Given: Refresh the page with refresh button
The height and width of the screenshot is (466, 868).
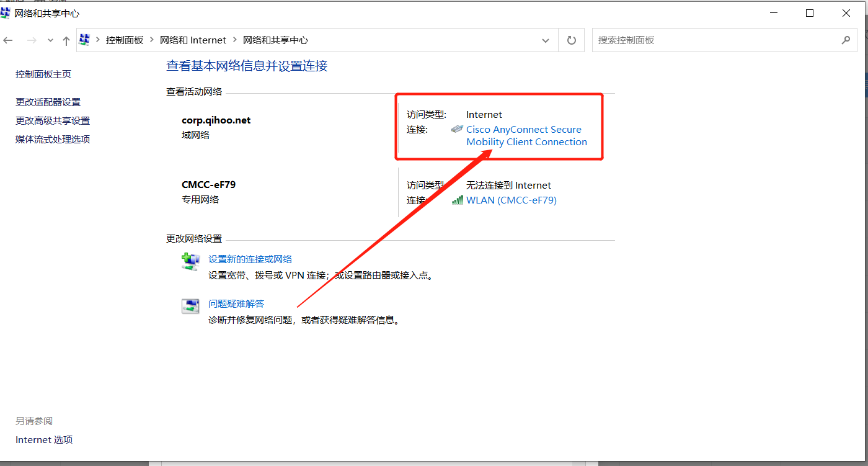Looking at the screenshot, I should 572,40.
